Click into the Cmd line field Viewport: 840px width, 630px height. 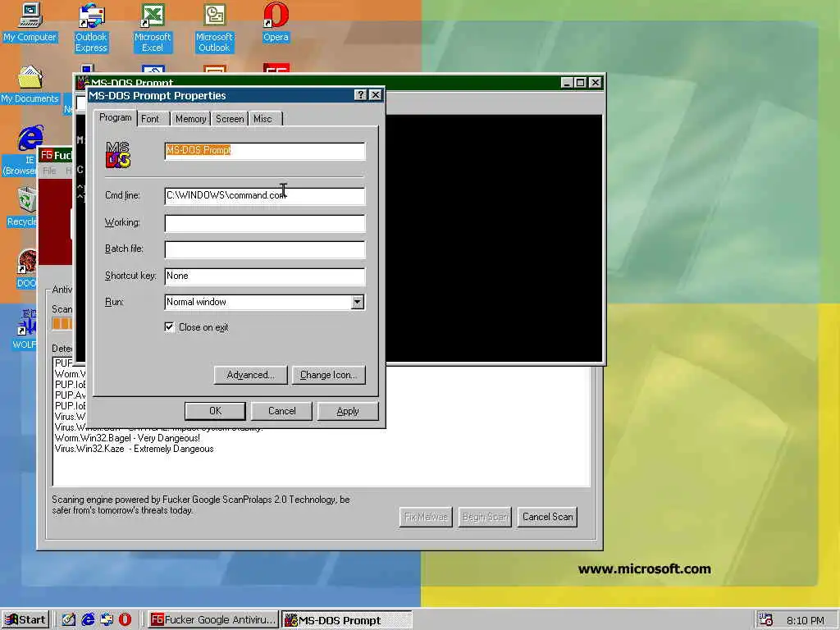coord(265,195)
